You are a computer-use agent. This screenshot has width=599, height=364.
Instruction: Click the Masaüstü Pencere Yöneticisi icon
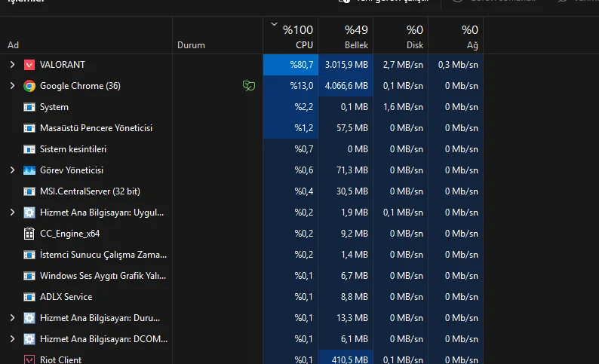click(x=29, y=128)
